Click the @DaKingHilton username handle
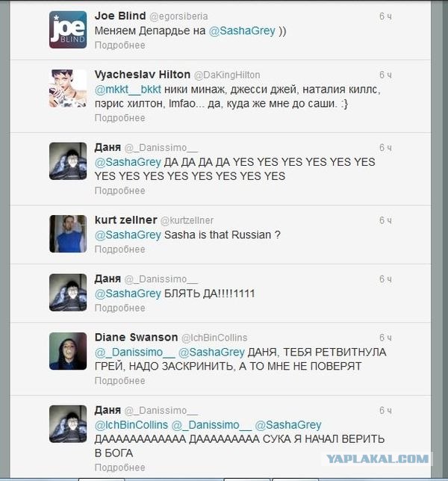Screen dimensions: 448x481 (227, 75)
